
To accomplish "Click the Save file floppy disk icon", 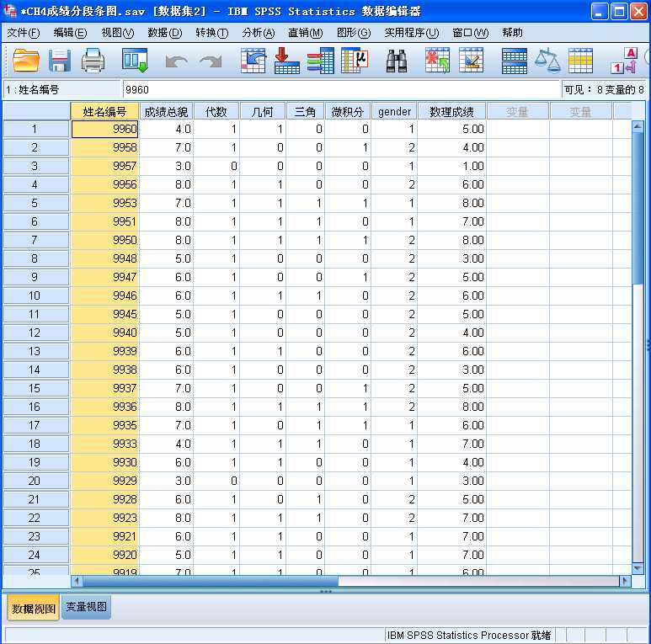I will (x=59, y=61).
